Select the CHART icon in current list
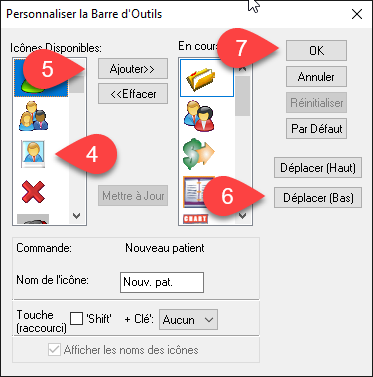 [x=195, y=219]
